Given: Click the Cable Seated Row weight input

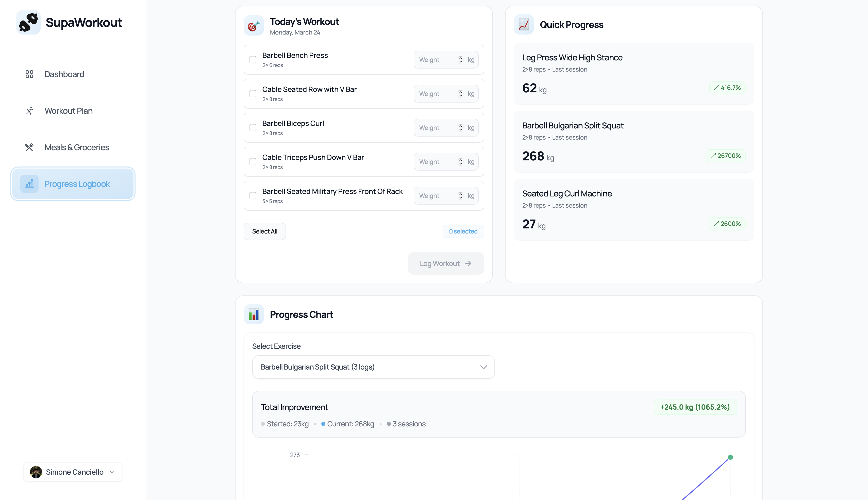Looking at the screenshot, I should tap(446, 94).
